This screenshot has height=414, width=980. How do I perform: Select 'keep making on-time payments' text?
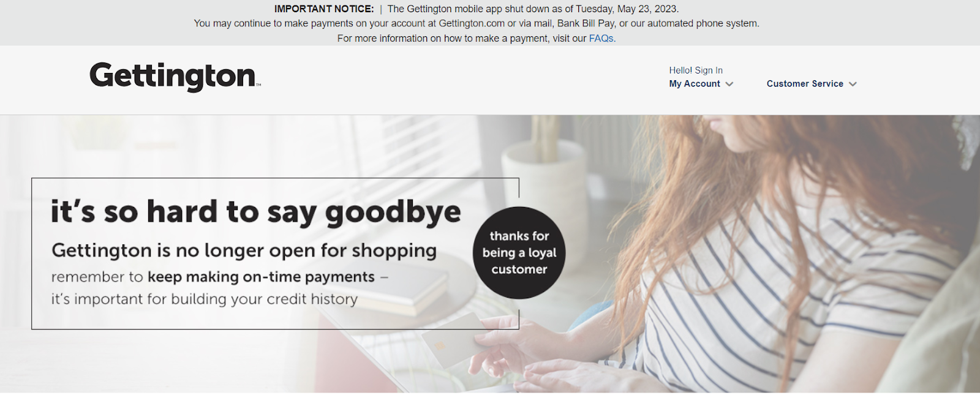261,277
